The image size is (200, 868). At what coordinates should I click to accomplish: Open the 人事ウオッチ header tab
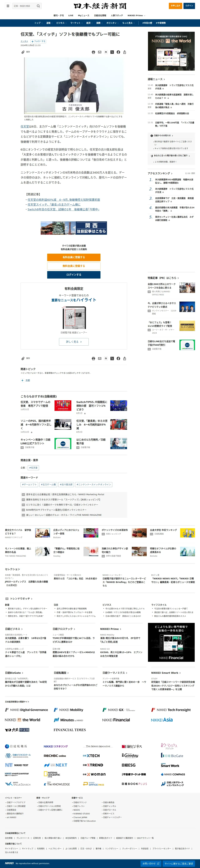tap(117, 16)
